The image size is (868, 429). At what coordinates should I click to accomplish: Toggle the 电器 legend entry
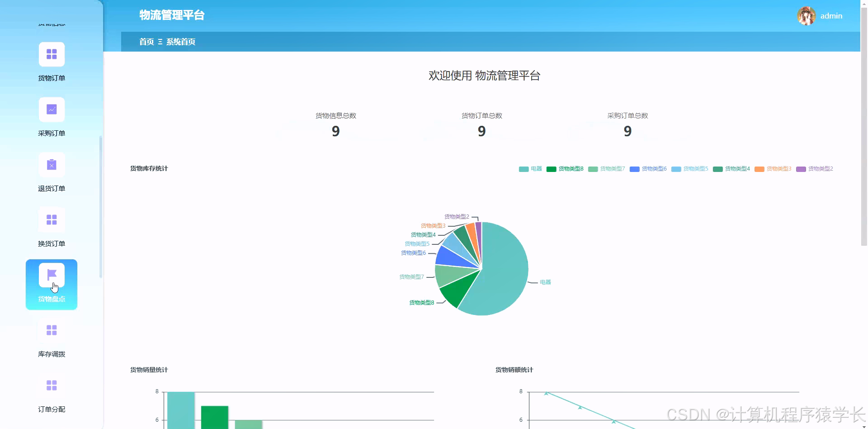tap(530, 169)
